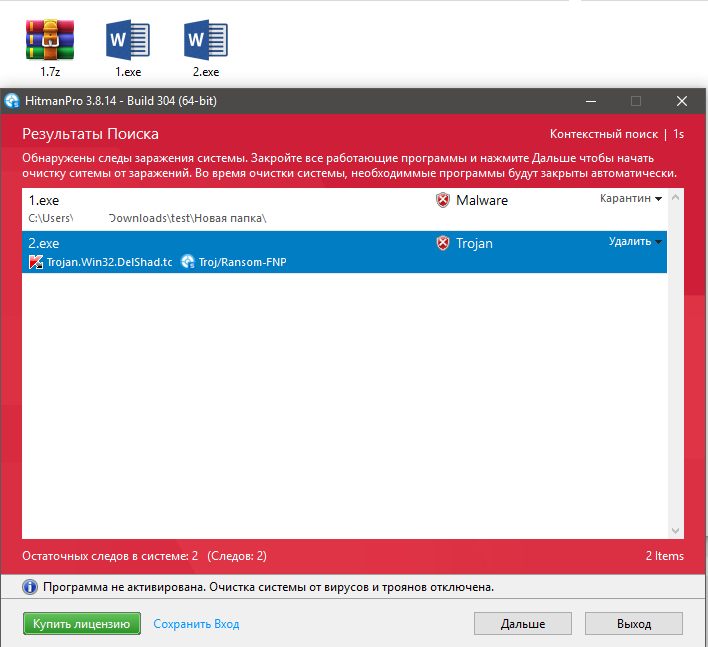
Task: Click the file path under 1.exe
Action: click(147, 218)
